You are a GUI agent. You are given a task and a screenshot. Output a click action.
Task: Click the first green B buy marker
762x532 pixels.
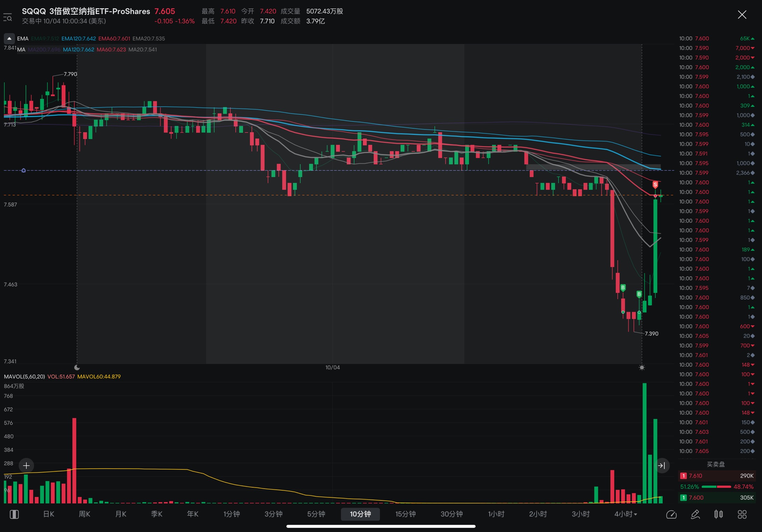pyautogui.click(x=623, y=288)
